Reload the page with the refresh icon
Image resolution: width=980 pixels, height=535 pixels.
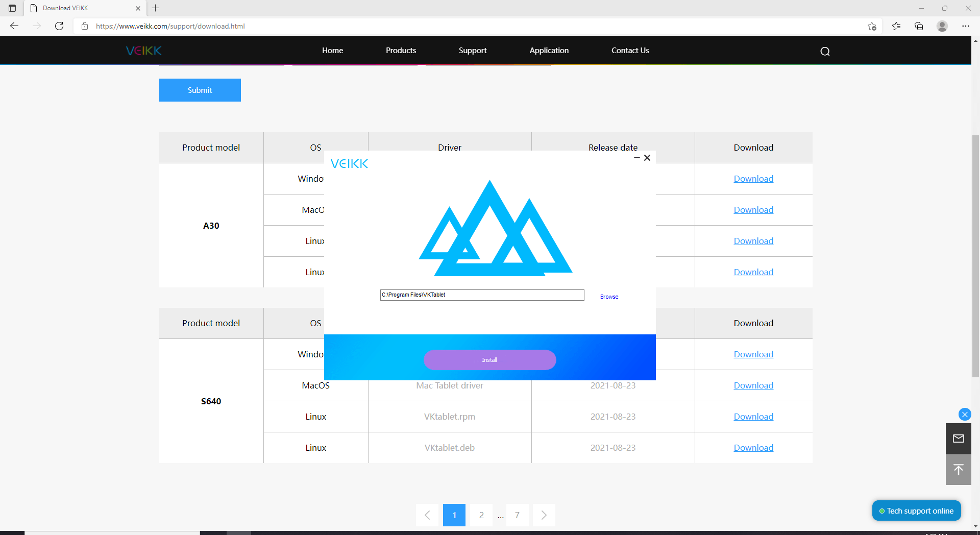[59, 26]
